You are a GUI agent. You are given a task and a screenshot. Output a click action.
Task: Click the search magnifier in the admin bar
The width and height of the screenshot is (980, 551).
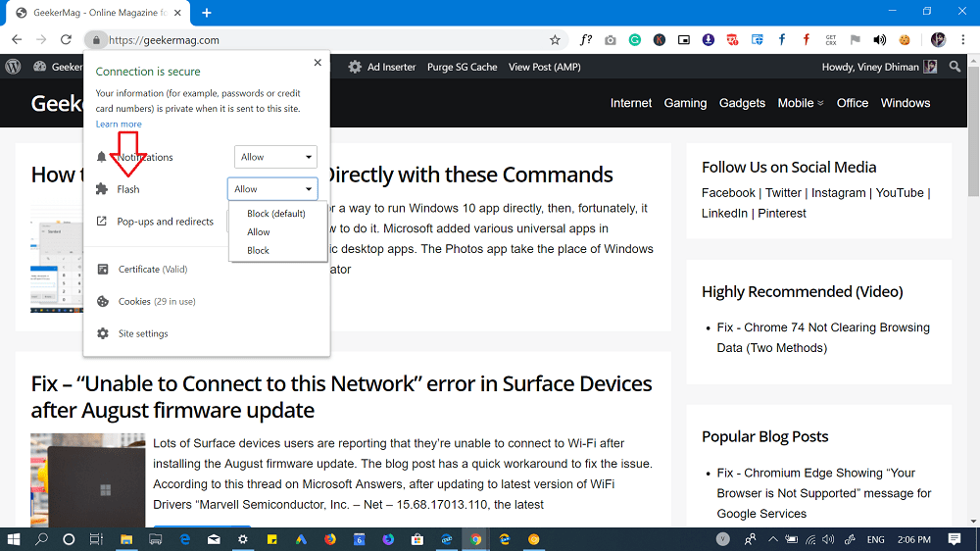(955, 67)
